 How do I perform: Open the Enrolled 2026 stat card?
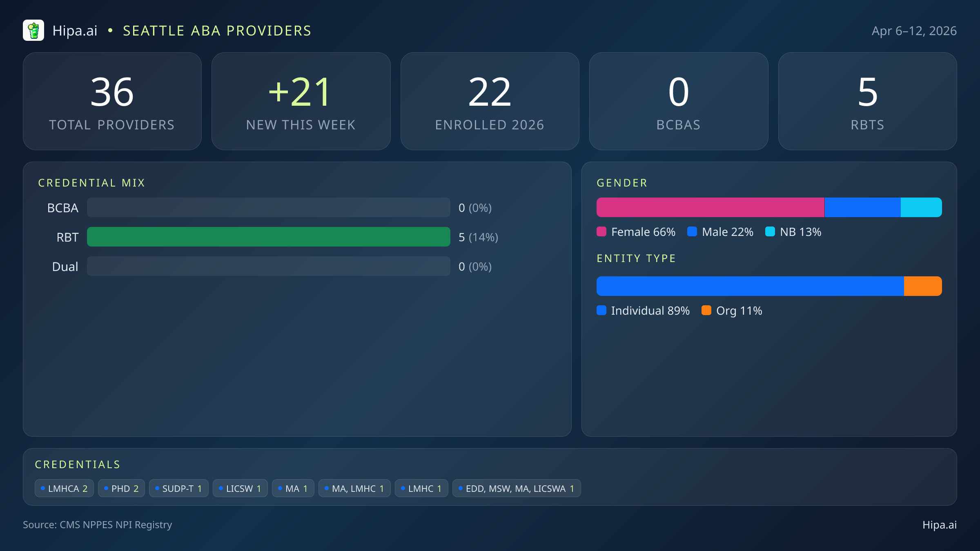pos(490,101)
